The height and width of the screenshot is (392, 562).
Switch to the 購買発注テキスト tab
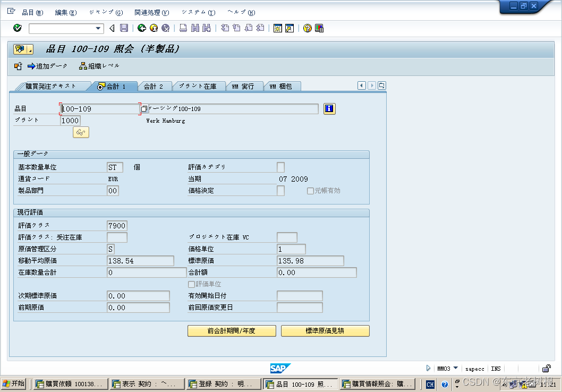[50, 87]
